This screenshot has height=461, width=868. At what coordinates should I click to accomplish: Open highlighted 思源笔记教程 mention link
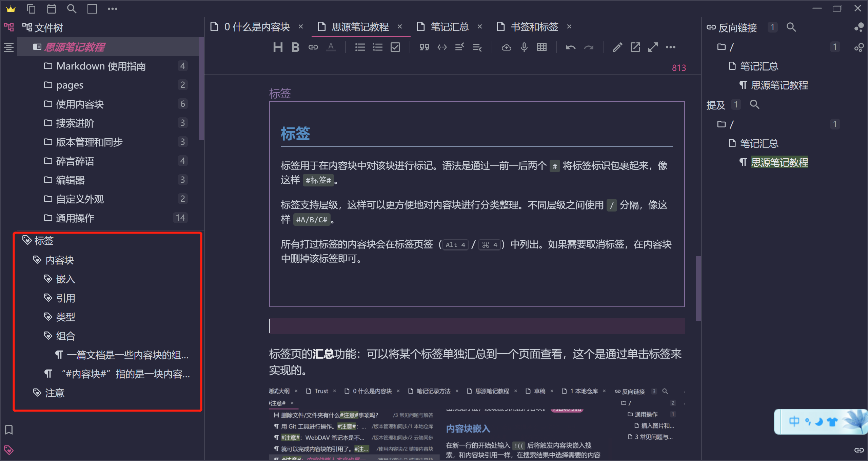coord(779,162)
